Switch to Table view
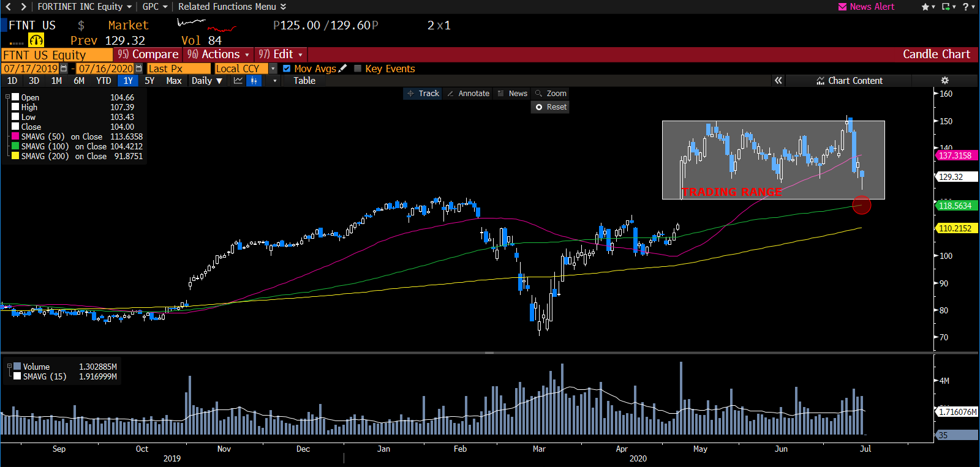Viewport: 980px width, 467px height. coord(304,81)
